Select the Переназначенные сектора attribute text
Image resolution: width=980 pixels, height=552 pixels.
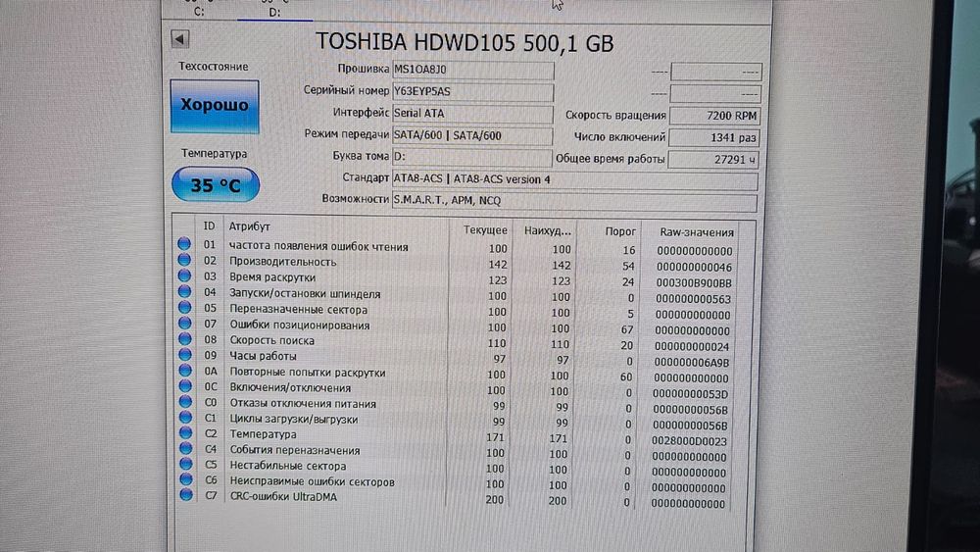[298, 310]
